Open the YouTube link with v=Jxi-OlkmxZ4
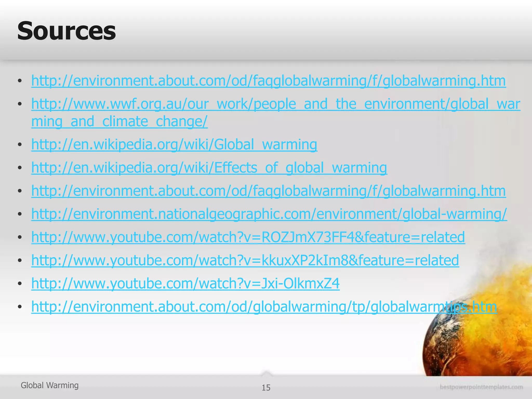This screenshot has height=399, width=532. (185, 283)
